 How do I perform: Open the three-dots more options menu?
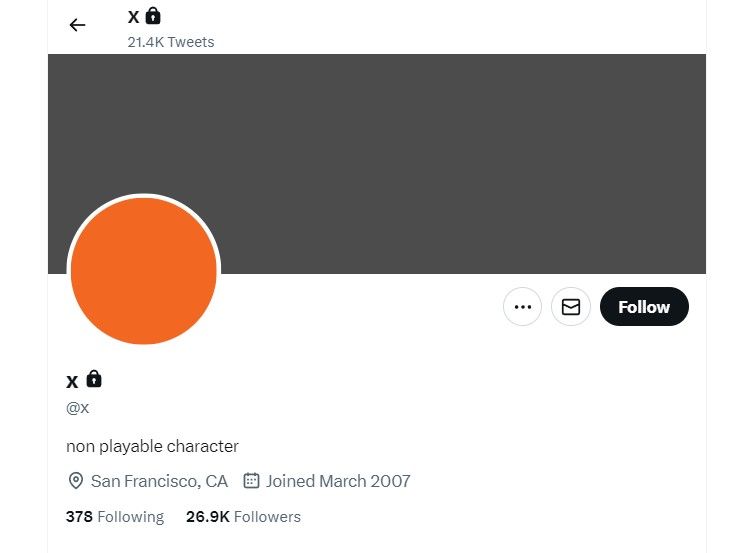[522, 307]
